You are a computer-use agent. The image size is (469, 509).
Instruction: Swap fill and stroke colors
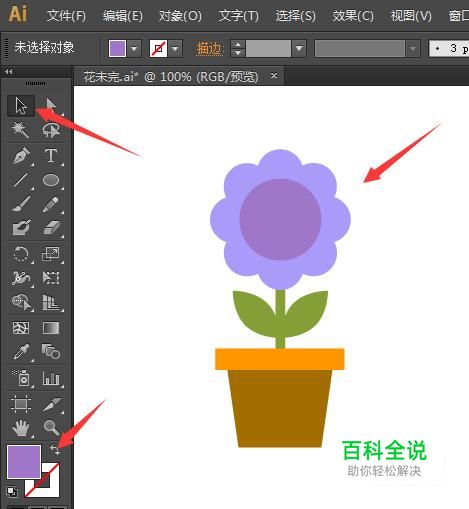click(x=55, y=450)
